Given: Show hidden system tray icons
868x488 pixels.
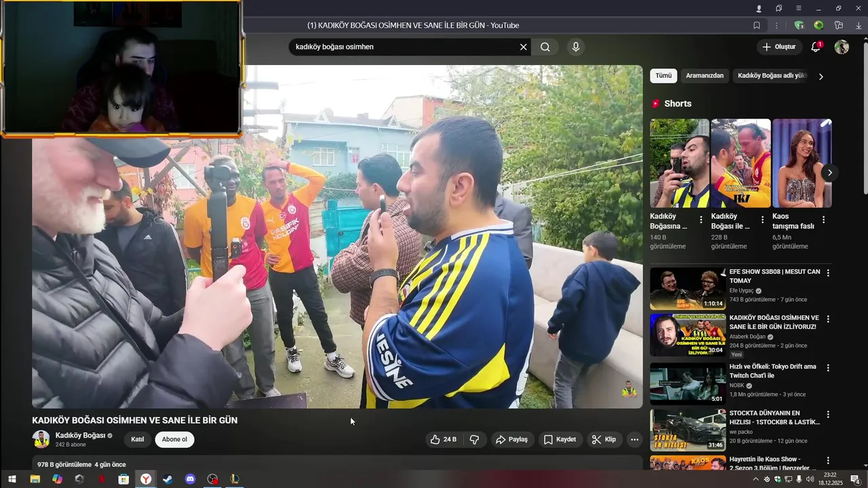Looking at the screenshot, I should pos(756,479).
